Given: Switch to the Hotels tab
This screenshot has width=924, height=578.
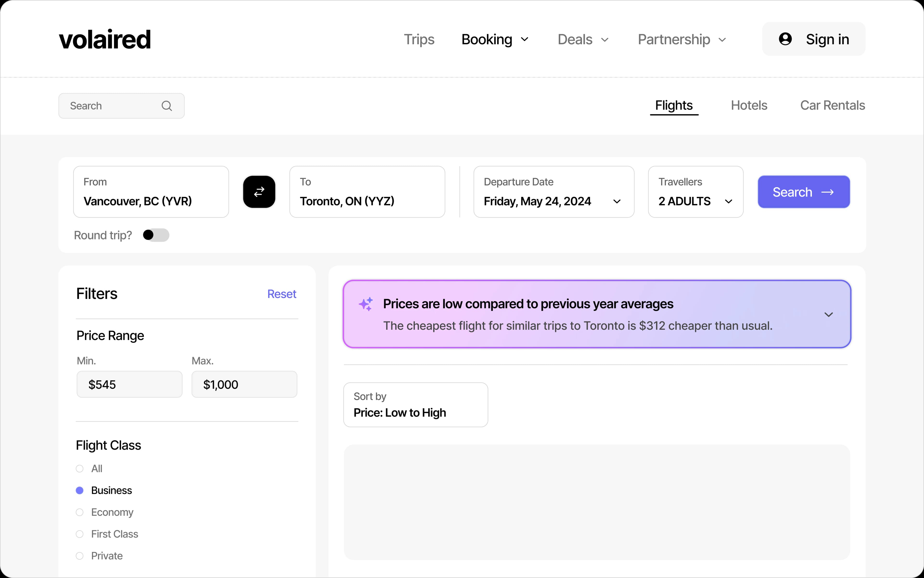Looking at the screenshot, I should pos(749,106).
